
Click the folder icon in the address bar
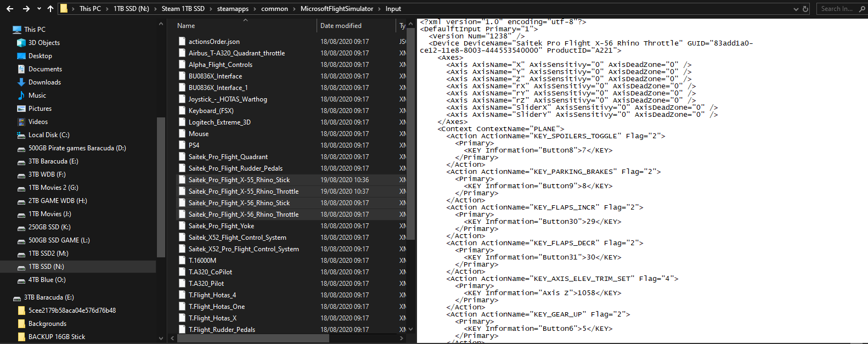[64, 9]
